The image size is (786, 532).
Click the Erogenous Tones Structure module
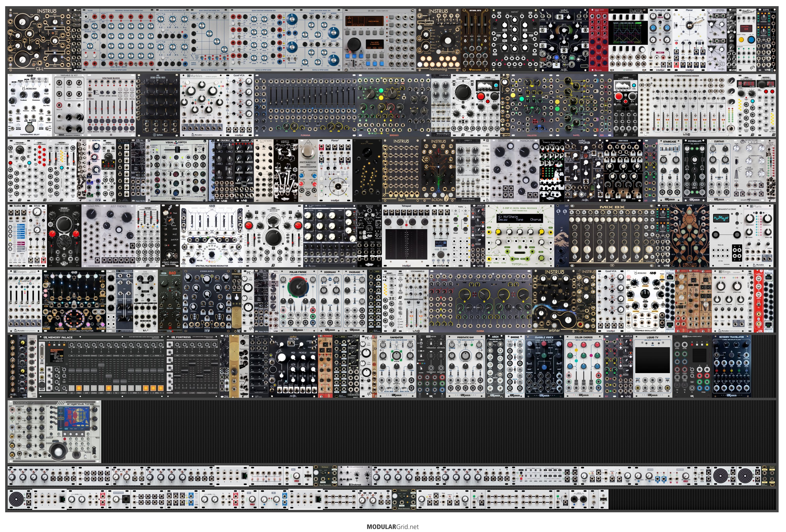click(x=54, y=432)
